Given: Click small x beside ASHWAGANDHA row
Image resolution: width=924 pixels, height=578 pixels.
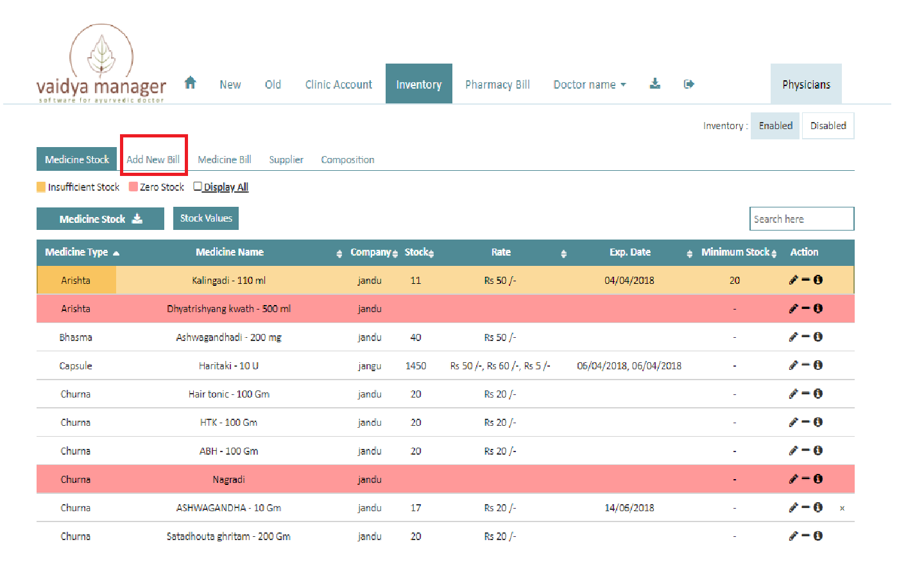Looking at the screenshot, I should (x=842, y=508).
